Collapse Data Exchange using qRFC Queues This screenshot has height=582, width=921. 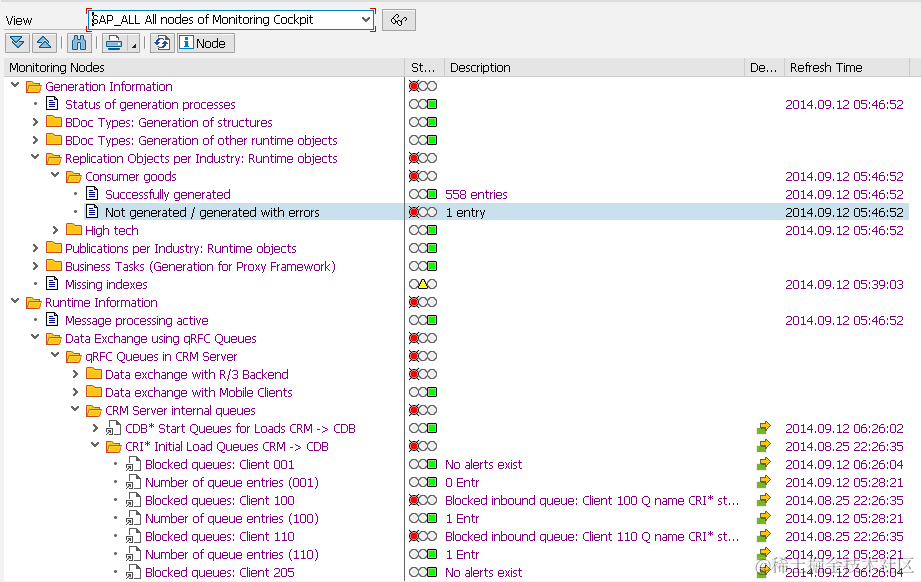[35, 337]
